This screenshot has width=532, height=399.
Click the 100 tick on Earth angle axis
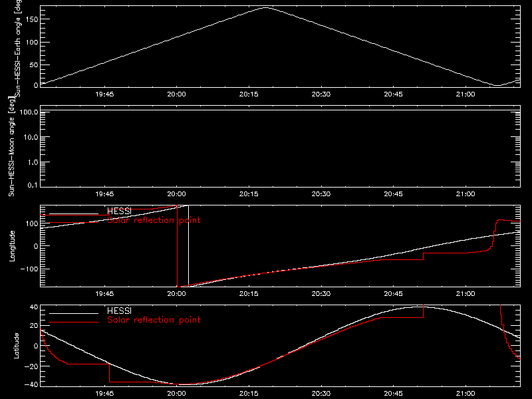pyautogui.click(x=33, y=43)
